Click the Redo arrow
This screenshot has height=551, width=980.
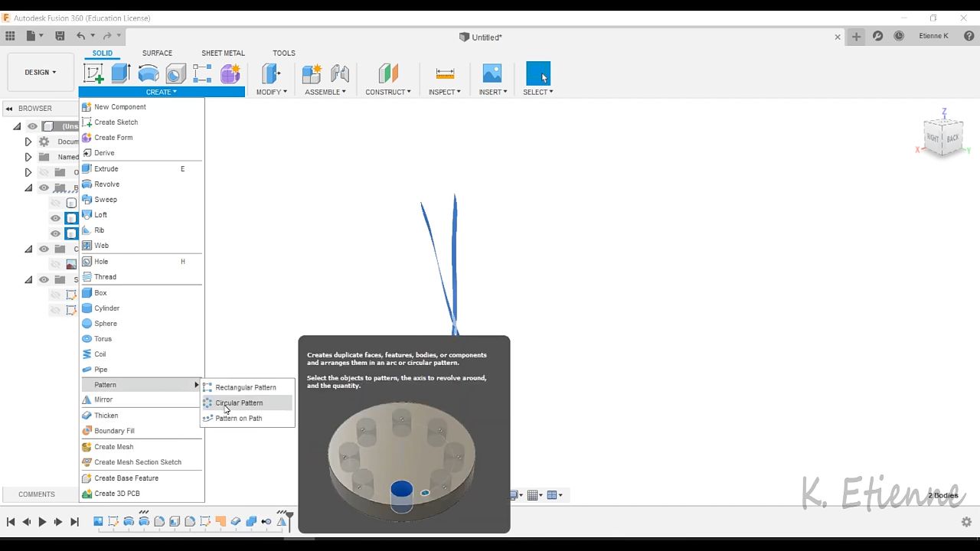coord(107,36)
